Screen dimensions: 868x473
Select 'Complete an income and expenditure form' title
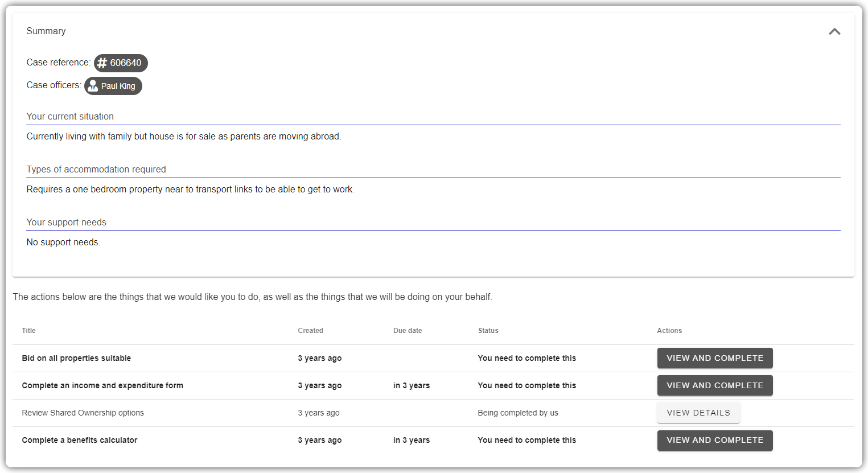coord(102,385)
